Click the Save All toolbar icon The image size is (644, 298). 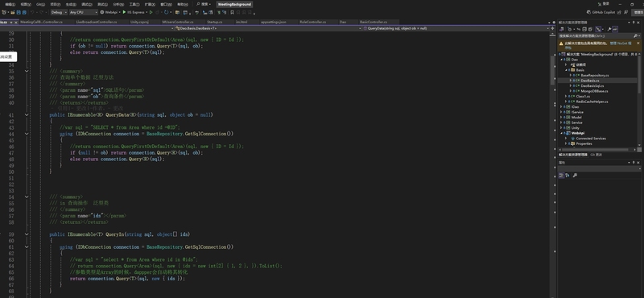coord(24,12)
